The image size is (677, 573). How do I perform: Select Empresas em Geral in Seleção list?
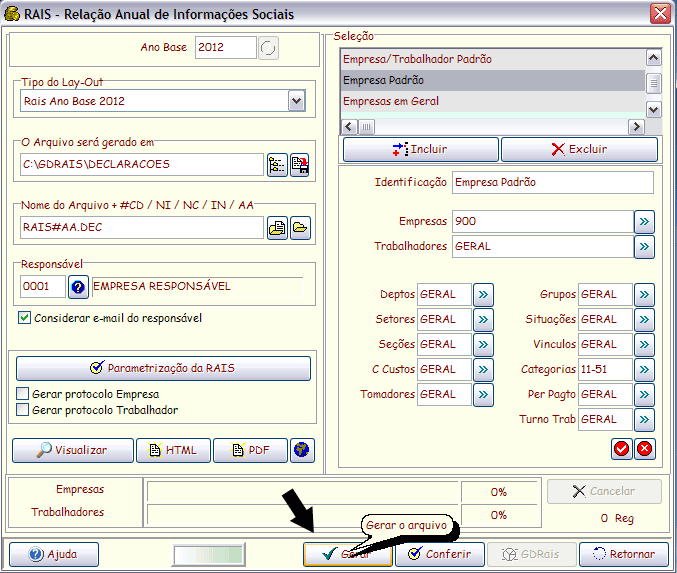pos(391,102)
